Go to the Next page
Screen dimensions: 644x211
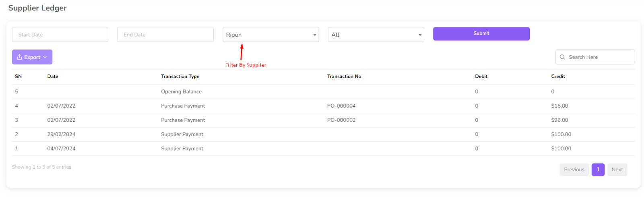[617, 170]
